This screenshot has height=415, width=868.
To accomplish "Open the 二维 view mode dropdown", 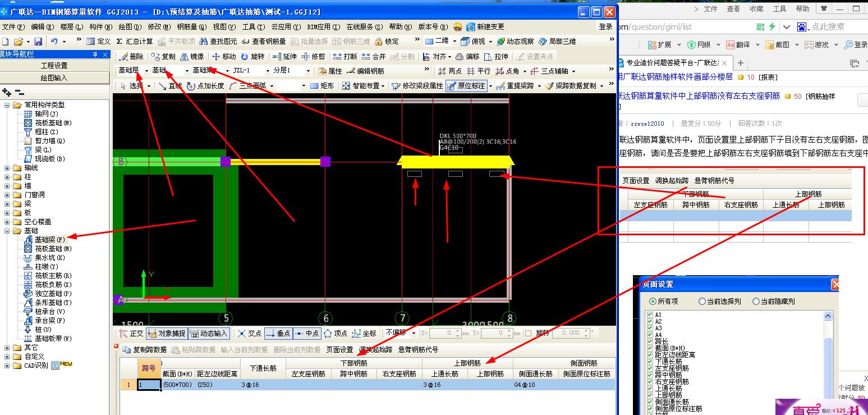I will (x=453, y=42).
